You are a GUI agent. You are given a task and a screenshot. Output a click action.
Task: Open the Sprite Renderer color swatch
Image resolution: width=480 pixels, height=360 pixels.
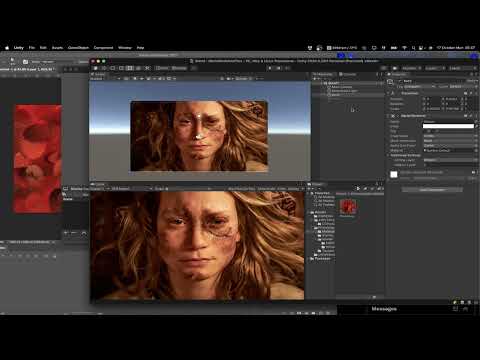pyautogui.click(x=448, y=126)
